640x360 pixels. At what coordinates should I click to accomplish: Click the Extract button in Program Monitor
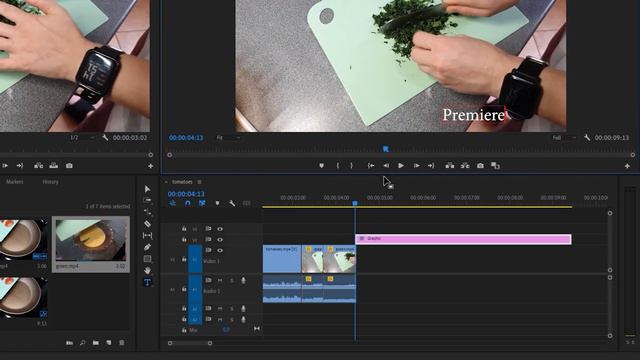pos(465,166)
